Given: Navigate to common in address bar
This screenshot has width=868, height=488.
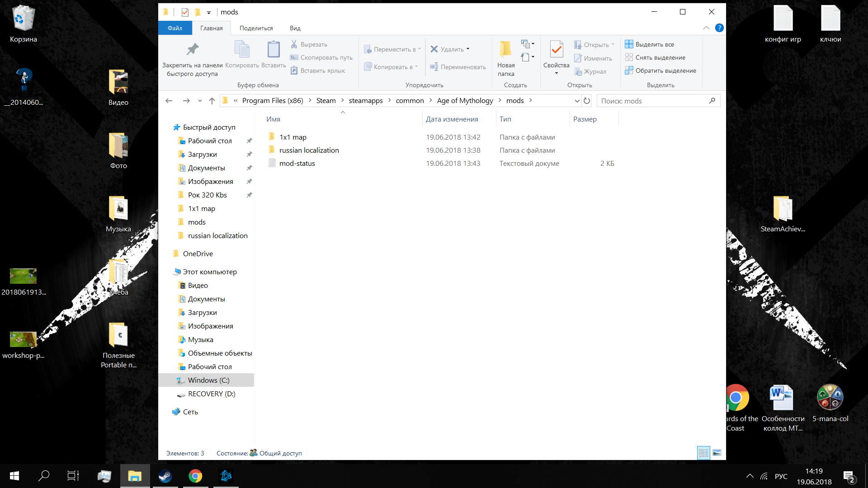Looking at the screenshot, I should [x=410, y=101].
